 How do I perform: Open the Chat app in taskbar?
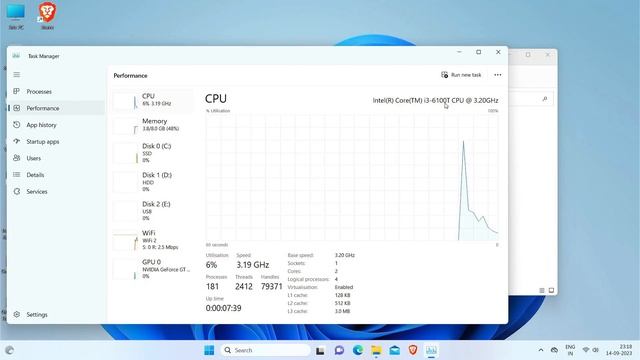(x=339, y=350)
